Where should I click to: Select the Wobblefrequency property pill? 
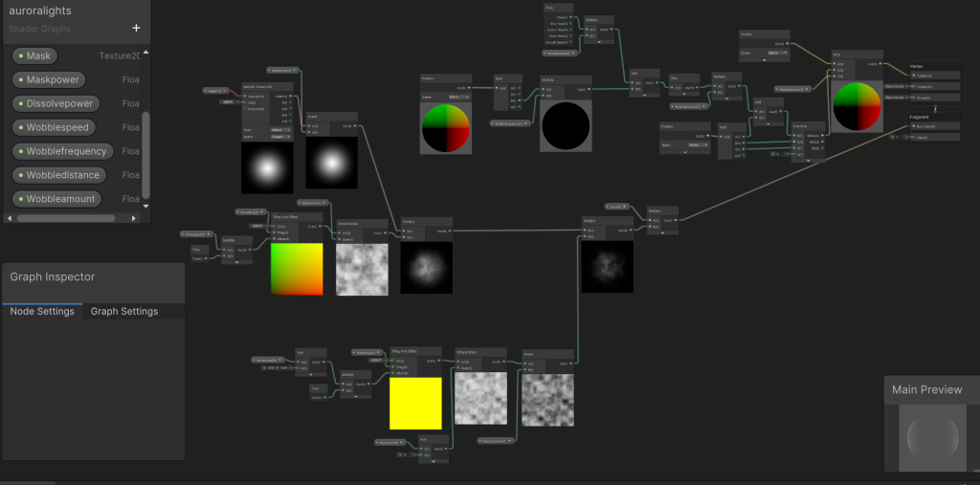tap(62, 151)
